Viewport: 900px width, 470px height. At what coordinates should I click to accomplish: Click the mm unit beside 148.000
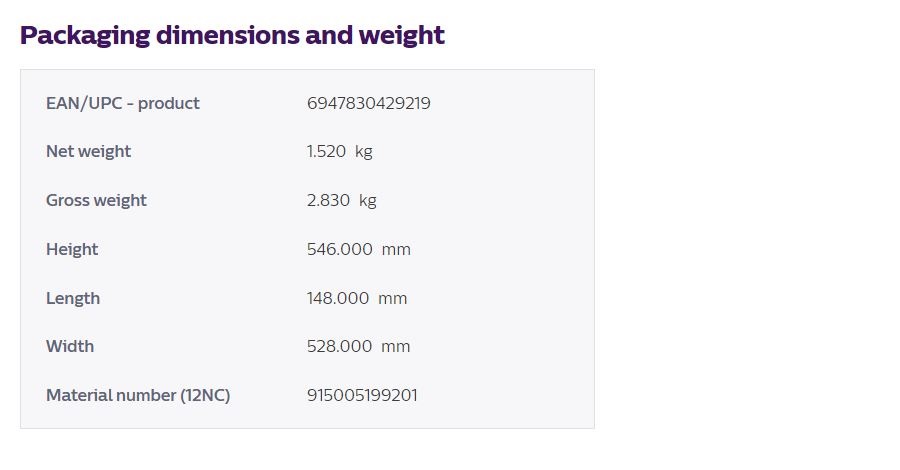tap(393, 299)
